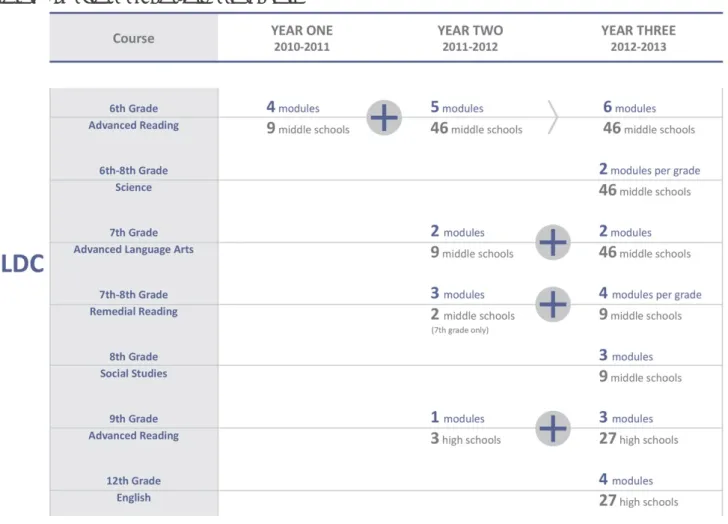Click the chevron arrow after 46 middle schools Year Two
The image size is (728, 524).
552,117
